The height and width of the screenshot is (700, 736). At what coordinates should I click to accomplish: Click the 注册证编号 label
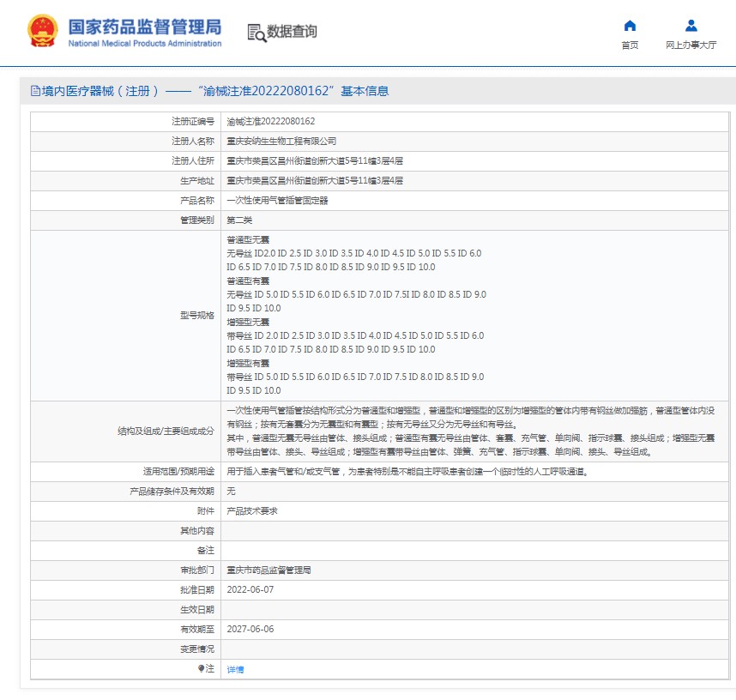pyautogui.click(x=193, y=122)
